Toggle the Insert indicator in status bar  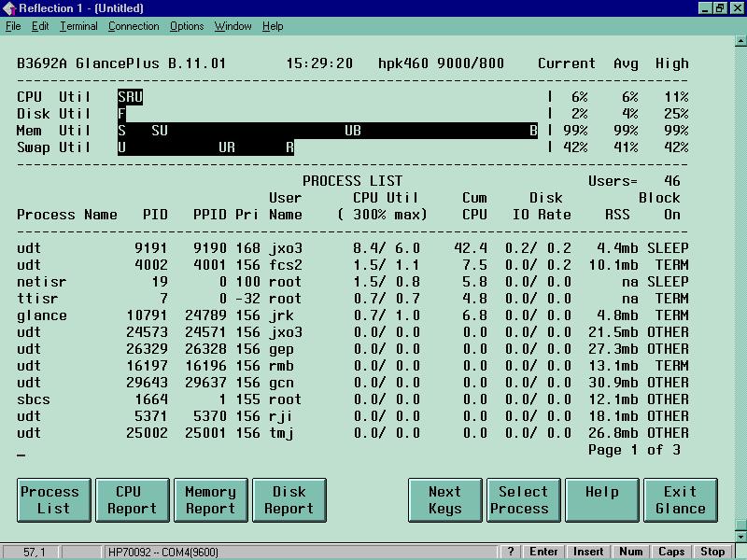point(588,552)
